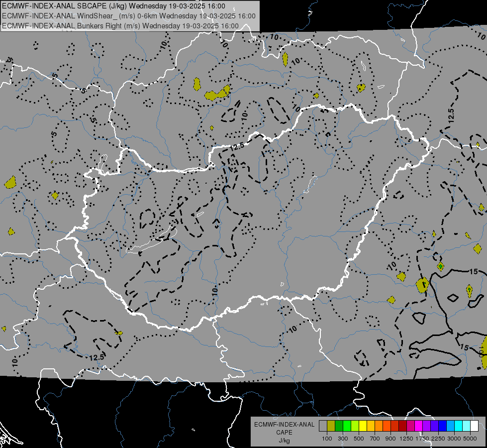Click the 900 label under the legend
This screenshot has width=487, height=448.
[390, 439]
